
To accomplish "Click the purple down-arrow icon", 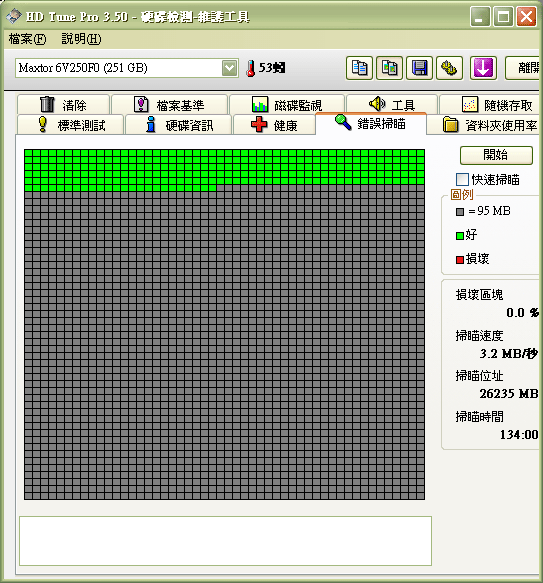I will coord(483,68).
